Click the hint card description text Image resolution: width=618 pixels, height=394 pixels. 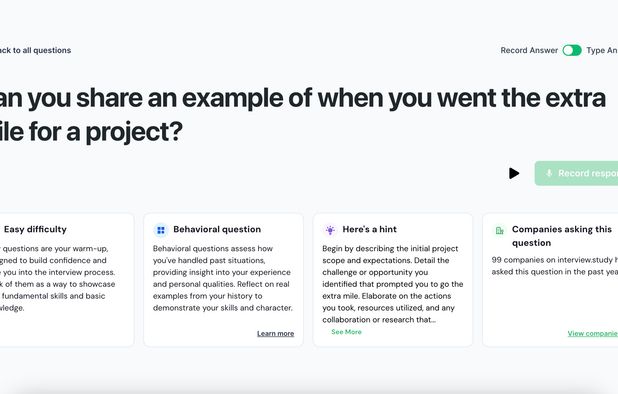coord(393,284)
